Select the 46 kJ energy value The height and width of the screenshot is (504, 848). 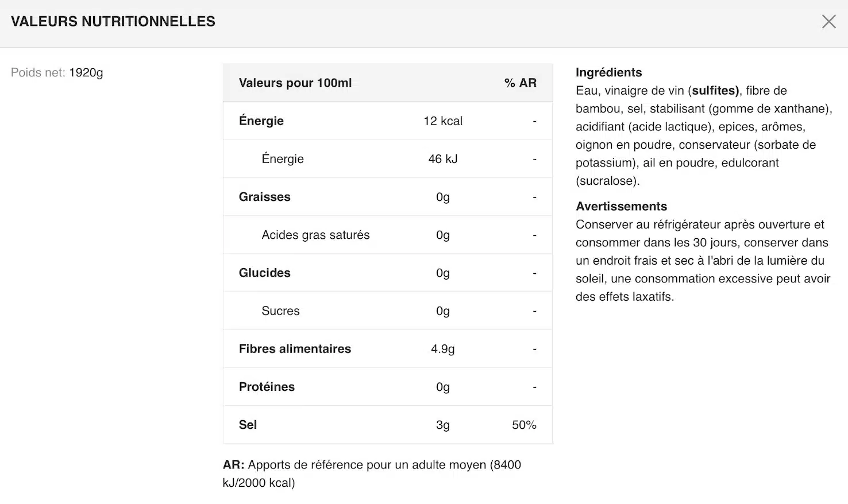click(442, 159)
